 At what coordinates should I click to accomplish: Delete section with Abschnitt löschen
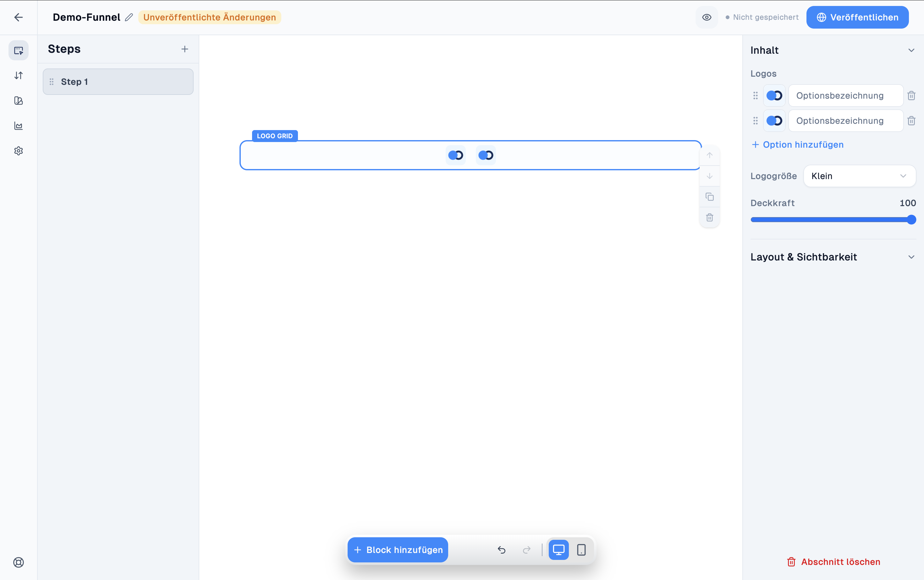click(x=833, y=562)
